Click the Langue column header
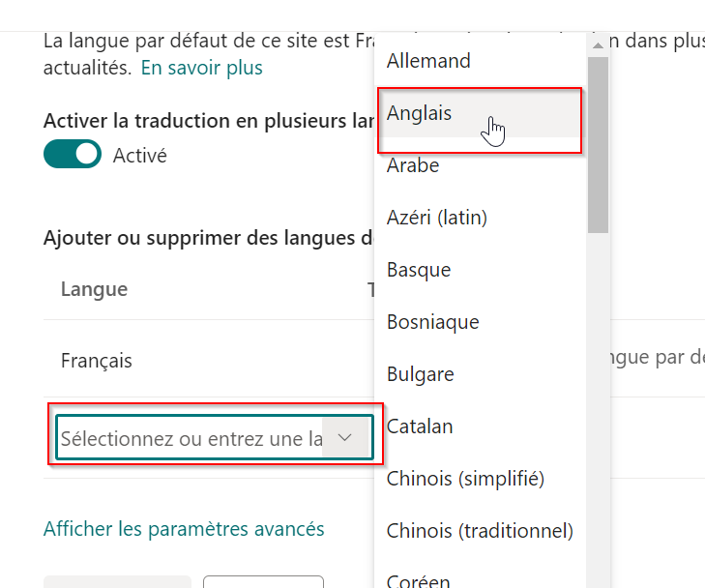 pyautogui.click(x=94, y=289)
